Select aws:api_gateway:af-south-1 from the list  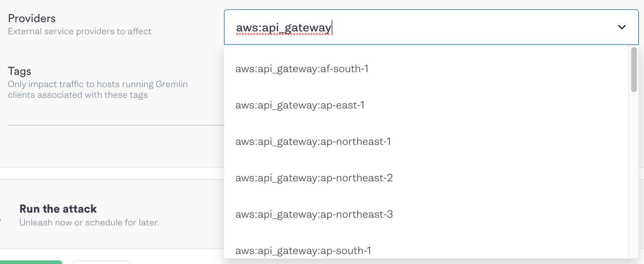coord(302,68)
